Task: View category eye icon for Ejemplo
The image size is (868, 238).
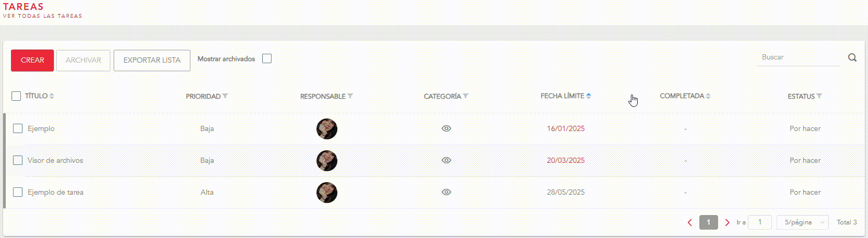Action: (446, 128)
